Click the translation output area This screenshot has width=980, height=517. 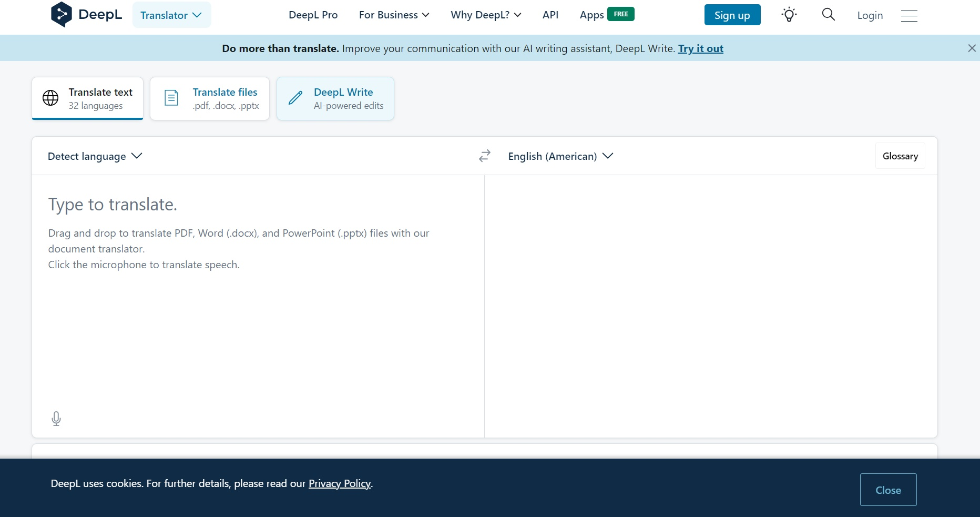[x=711, y=306]
